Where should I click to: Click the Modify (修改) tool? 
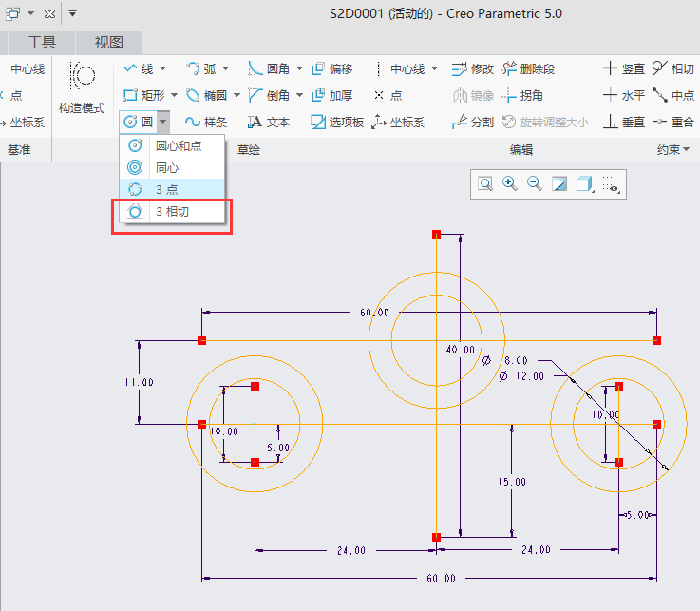[x=473, y=68]
